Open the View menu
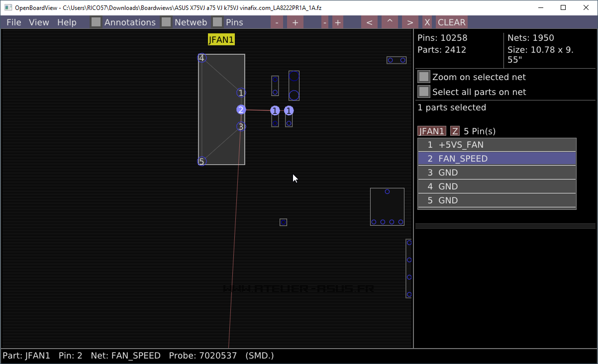This screenshot has height=364, width=598. tap(39, 22)
